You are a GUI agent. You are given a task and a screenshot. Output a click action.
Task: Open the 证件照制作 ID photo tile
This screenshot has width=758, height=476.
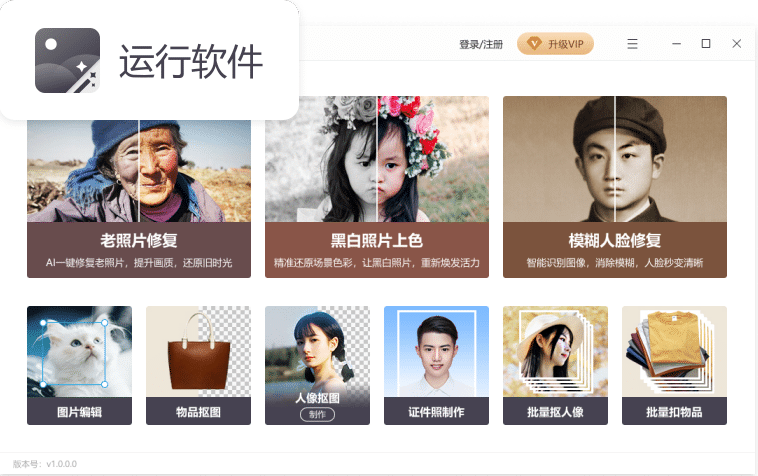coord(436,365)
